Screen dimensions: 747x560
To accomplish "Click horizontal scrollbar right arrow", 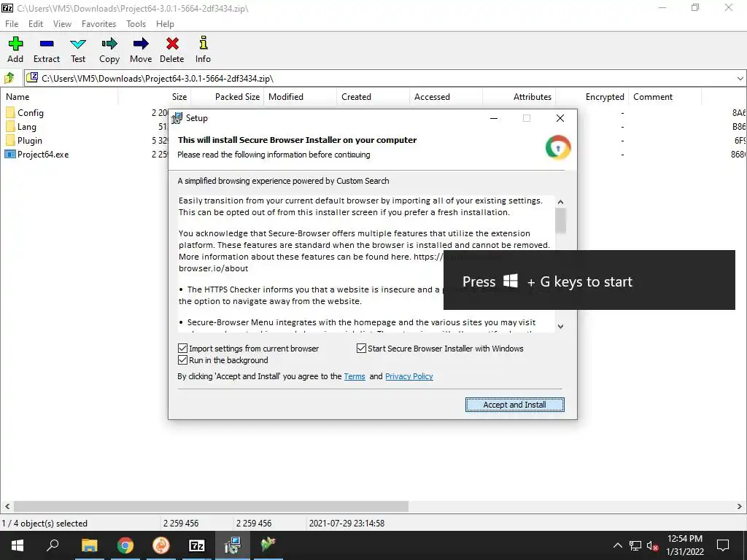I will [x=740, y=506].
